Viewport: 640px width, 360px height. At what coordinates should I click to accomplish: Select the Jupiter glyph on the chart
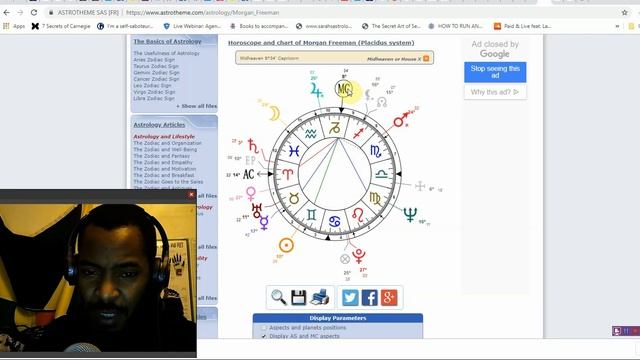tap(316, 90)
